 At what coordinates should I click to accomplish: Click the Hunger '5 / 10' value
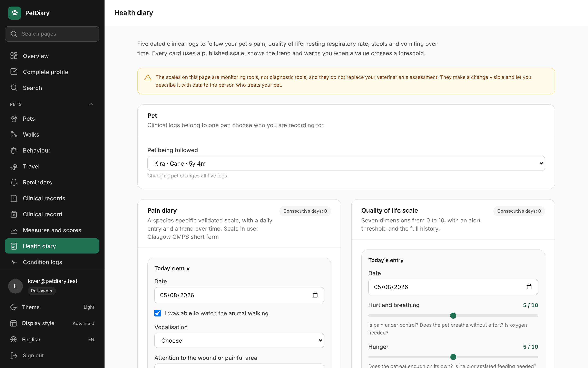530,347
